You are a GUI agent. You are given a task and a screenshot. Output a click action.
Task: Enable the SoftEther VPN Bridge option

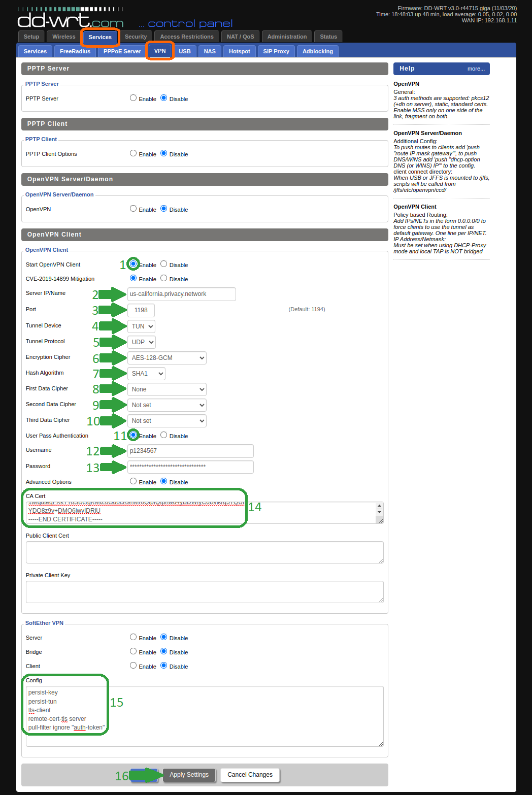(x=134, y=651)
